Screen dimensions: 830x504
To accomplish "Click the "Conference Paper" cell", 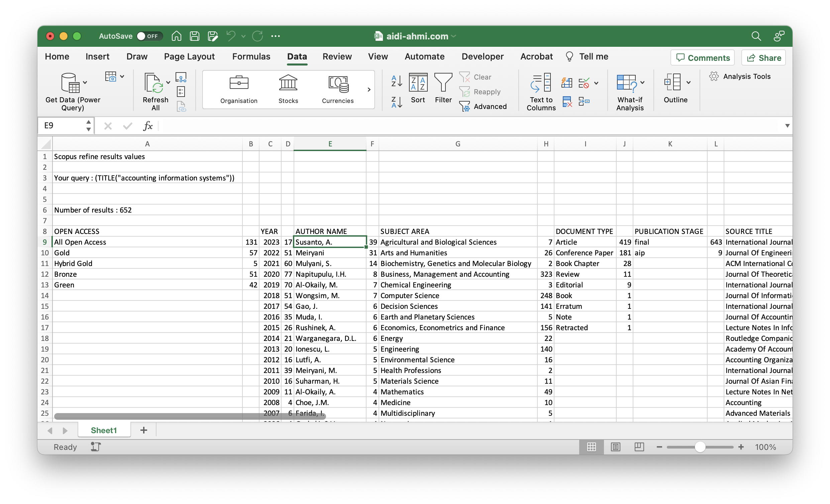I will (x=585, y=253).
